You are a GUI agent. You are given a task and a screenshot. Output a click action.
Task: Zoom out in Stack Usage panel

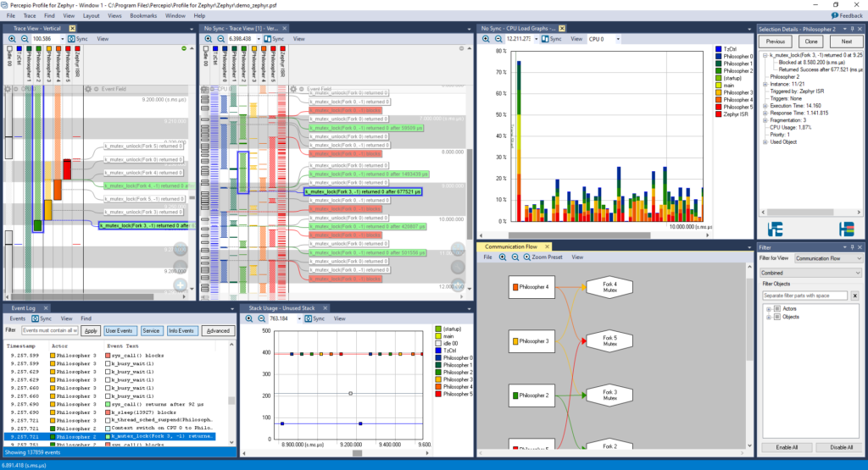coord(261,318)
